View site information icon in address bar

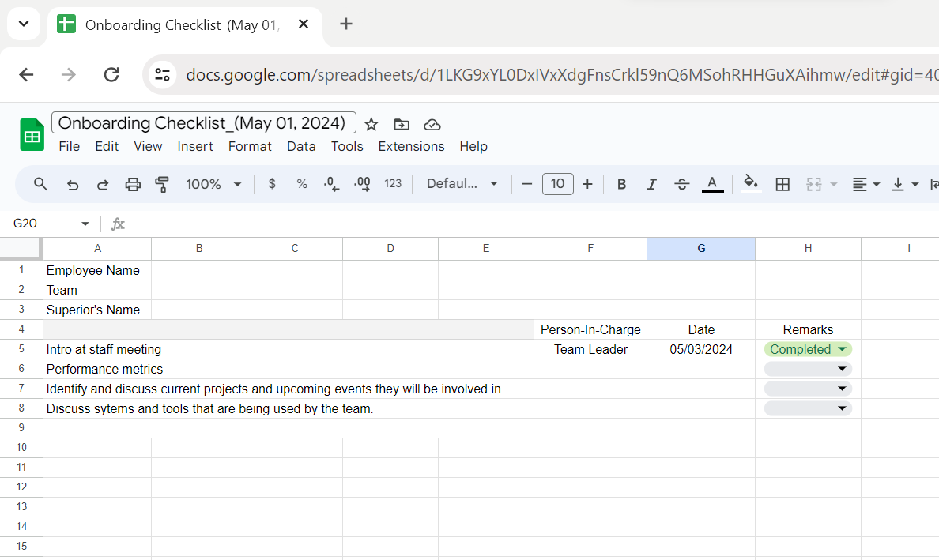162,75
